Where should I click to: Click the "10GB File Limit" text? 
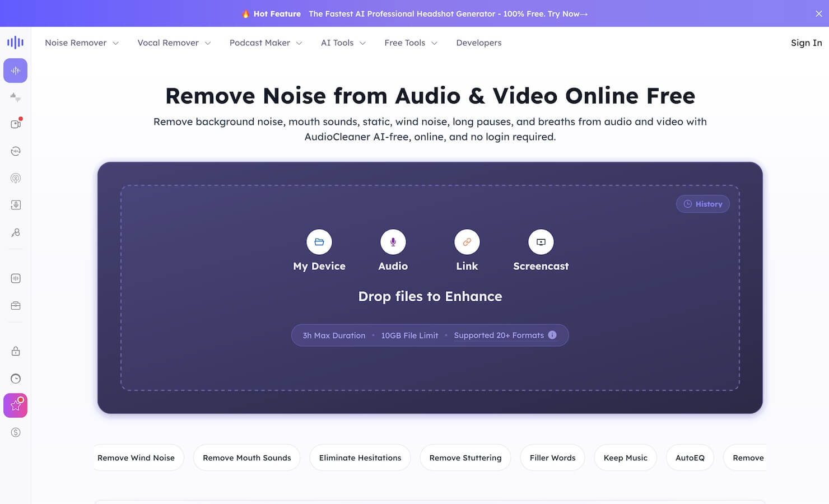point(409,335)
